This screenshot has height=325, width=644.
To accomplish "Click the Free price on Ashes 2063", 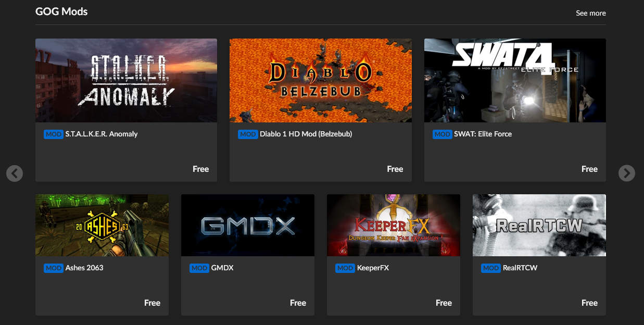I will coord(152,303).
